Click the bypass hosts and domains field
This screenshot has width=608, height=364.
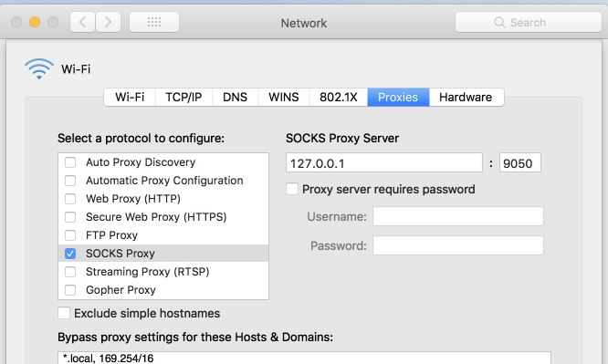pyautogui.click(x=304, y=358)
